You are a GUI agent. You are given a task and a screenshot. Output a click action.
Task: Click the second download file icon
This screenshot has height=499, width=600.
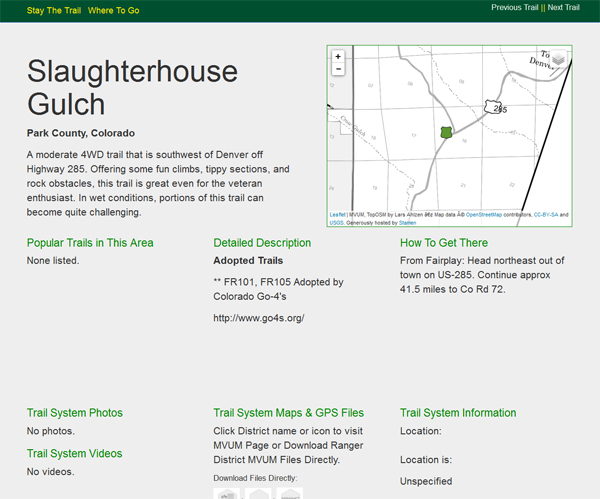[x=259, y=493]
